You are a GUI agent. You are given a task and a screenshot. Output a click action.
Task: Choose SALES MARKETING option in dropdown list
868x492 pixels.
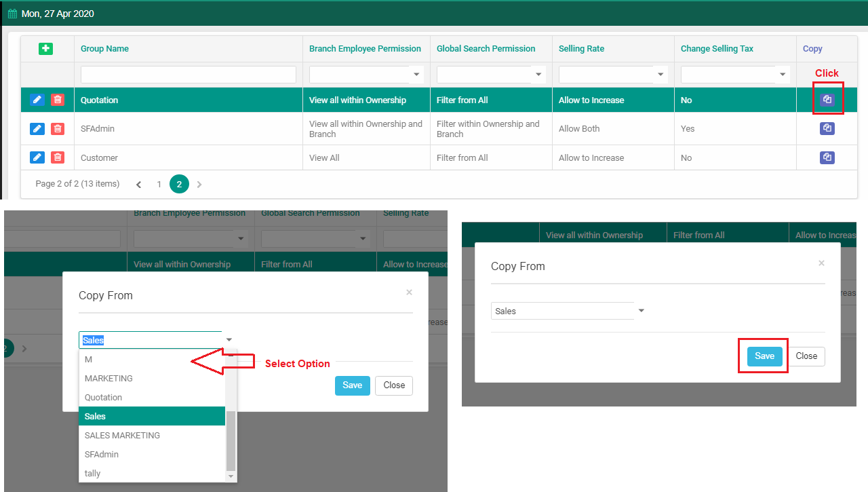pos(122,436)
